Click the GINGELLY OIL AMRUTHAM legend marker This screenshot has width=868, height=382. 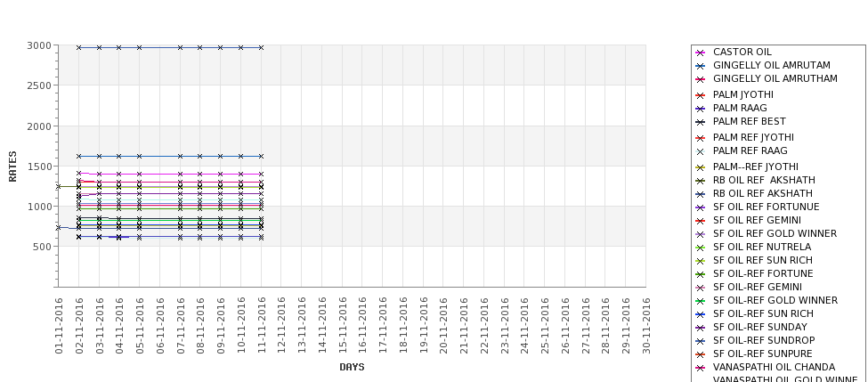701,80
